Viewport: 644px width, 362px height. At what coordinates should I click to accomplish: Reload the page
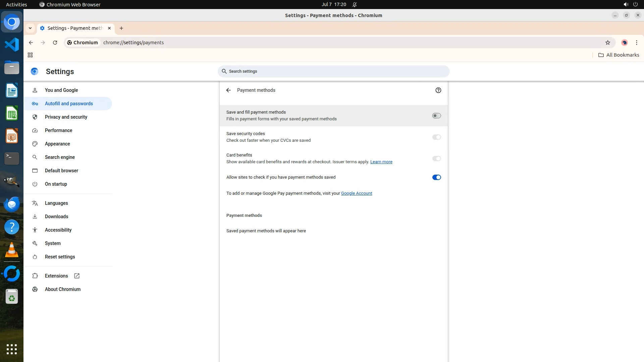[55, 43]
